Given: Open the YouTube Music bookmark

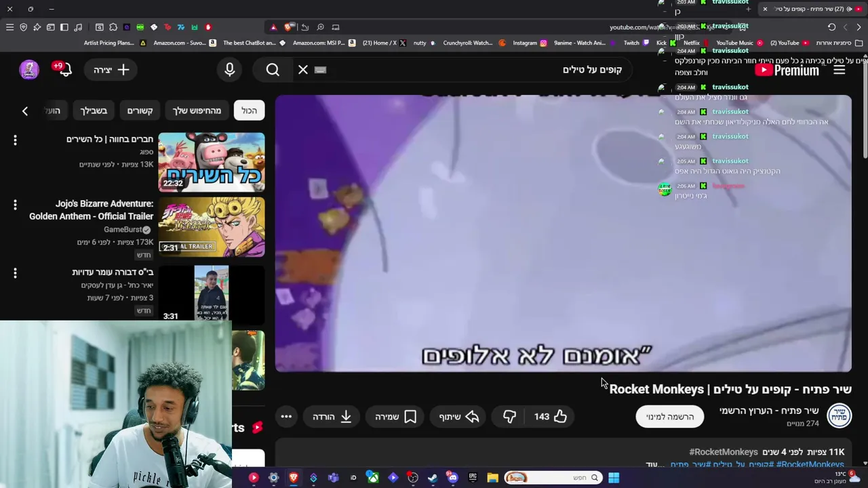Looking at the screenshot, I should point(739,43).
